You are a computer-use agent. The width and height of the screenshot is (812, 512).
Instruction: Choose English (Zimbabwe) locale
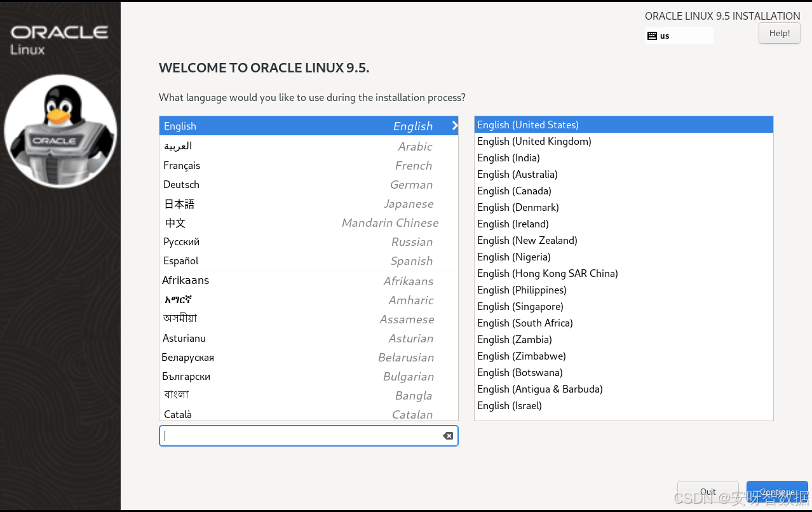tap(624, 356)
